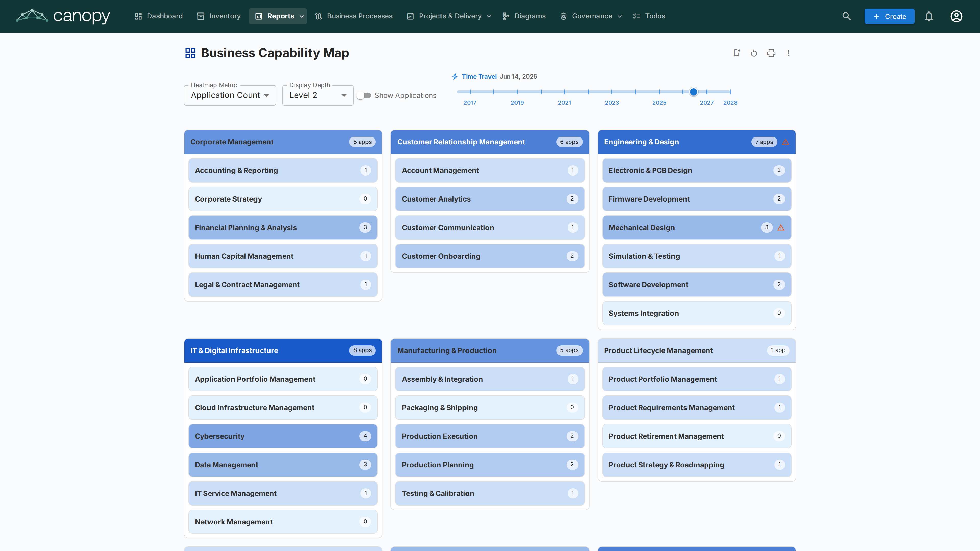Viewport: 980px width, 551px height.
Task: Toggle Show Applications switch
Action: click(x=364, y=95)
